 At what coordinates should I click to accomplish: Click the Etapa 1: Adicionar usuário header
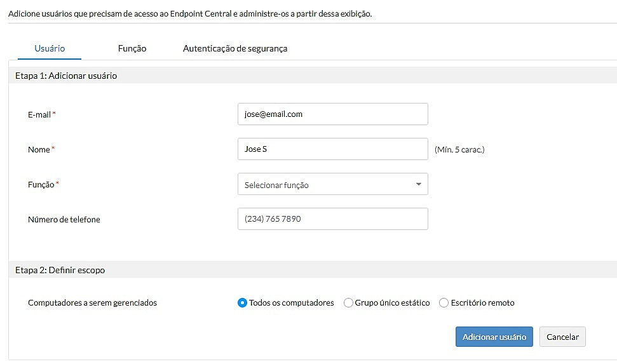click(66, 76)
